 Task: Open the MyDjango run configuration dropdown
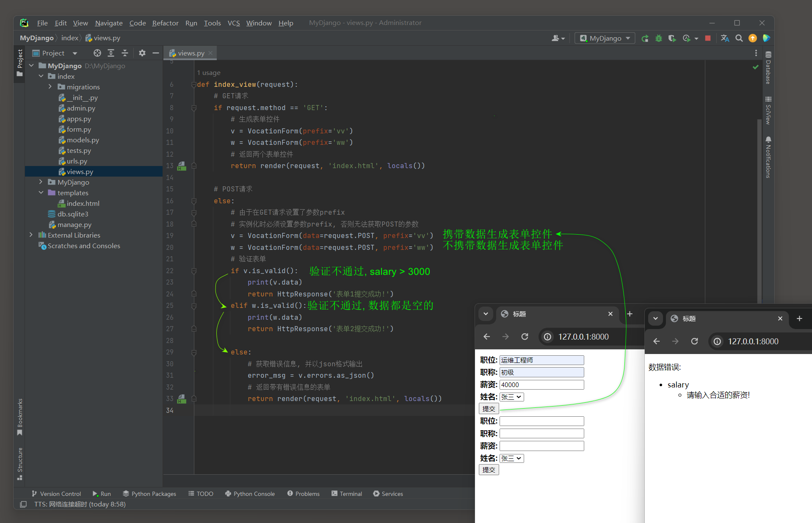(605, 39)
